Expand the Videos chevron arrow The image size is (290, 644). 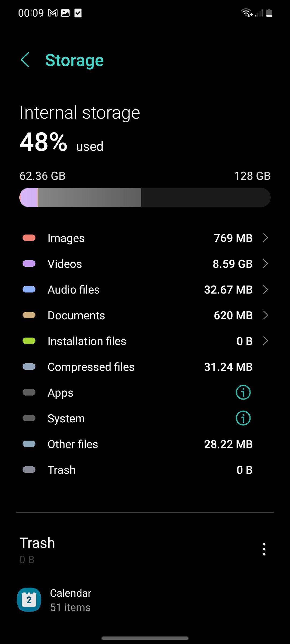(265, 264)
